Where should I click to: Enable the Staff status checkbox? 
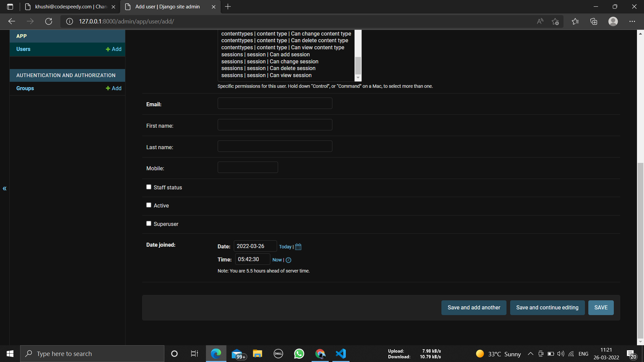[149, 187]
